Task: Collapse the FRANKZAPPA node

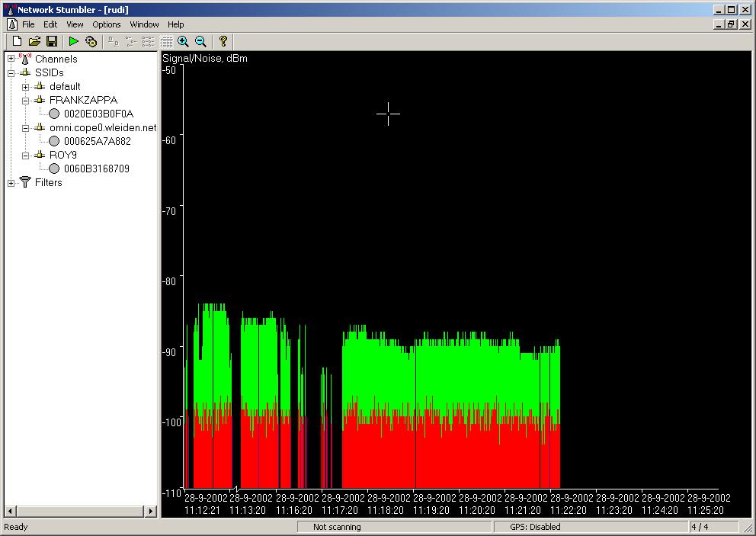Action: click(25, 100)
